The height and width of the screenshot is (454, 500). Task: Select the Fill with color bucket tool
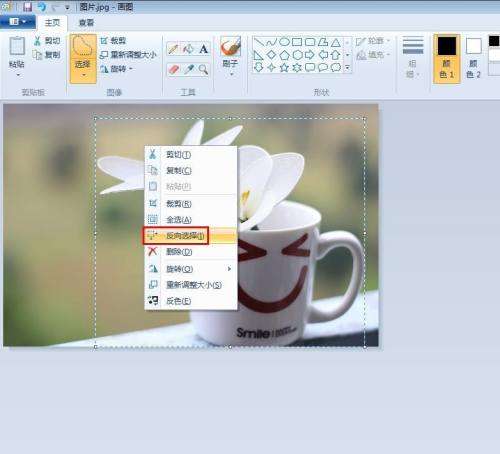(x=188, y=49)
